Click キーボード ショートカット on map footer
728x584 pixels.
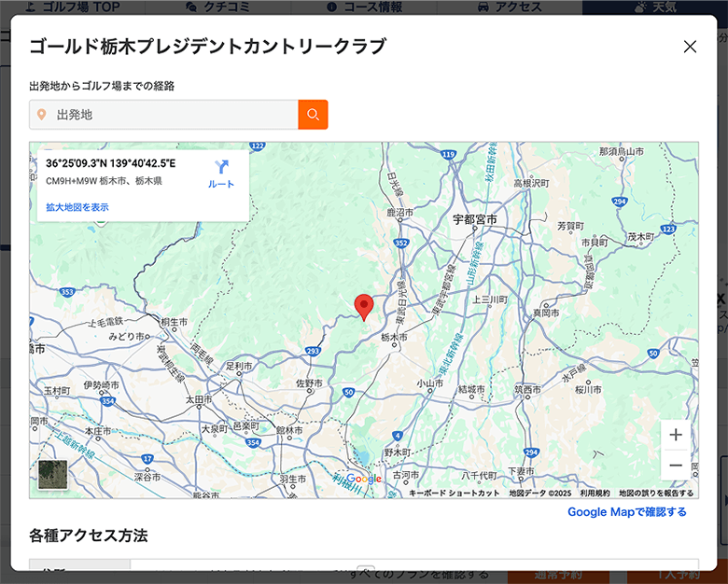pos(455,493)
